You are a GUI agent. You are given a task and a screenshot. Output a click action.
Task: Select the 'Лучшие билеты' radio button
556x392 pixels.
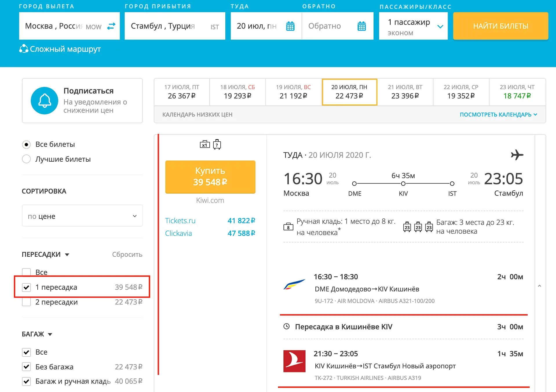[x=26, y=159]
